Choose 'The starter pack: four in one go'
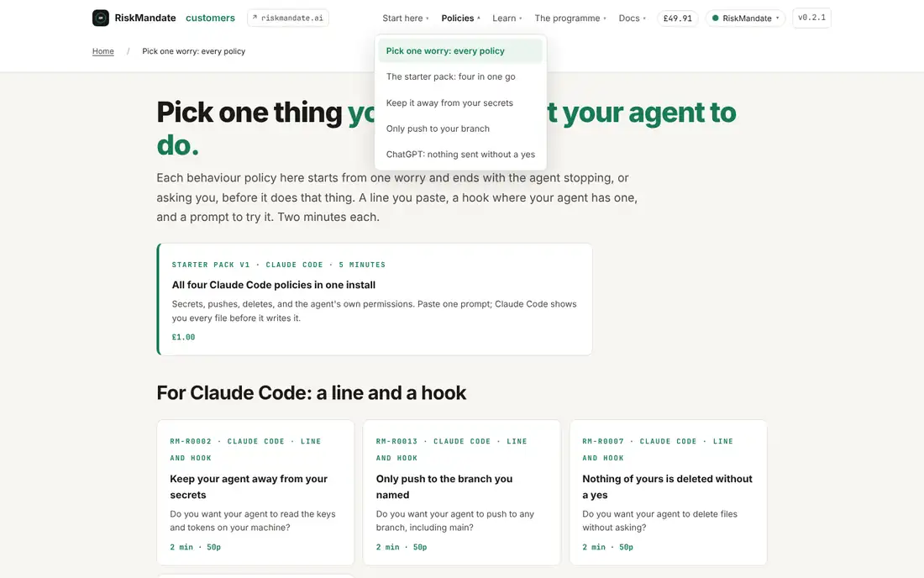 pyautogui.click(x=460, y=76)
